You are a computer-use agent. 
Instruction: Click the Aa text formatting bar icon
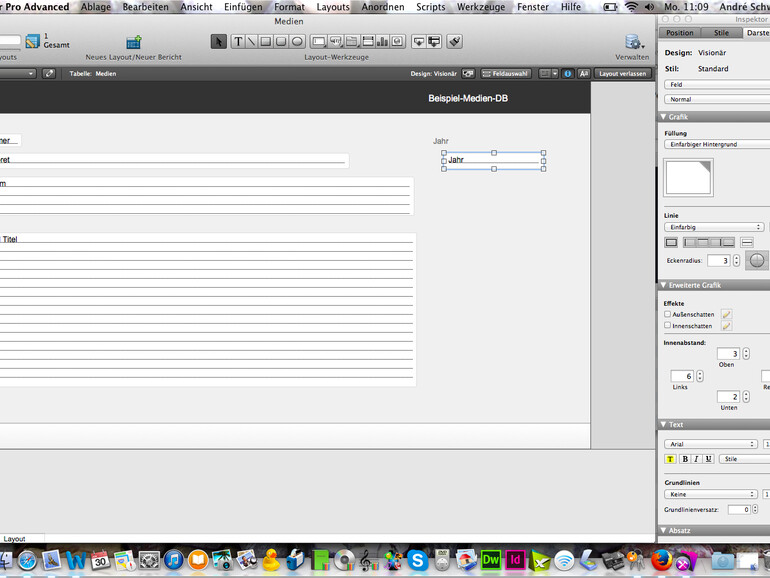point(583,74)
